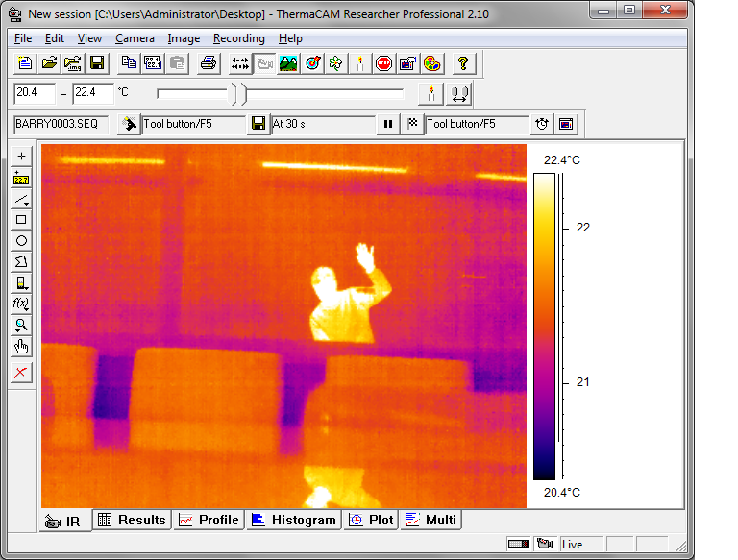
Task: Expand the line tool dropdown
Action: click(21, 199)
